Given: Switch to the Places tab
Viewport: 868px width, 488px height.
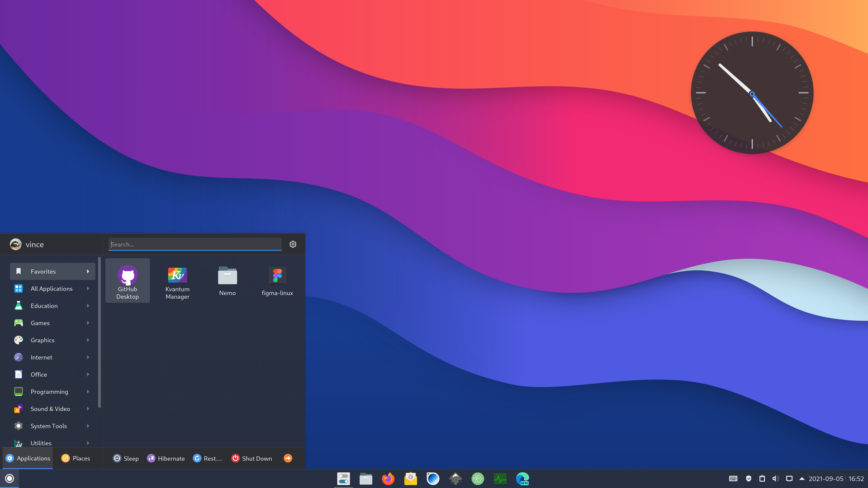Looking at the screenshot, I should point(76,458).
